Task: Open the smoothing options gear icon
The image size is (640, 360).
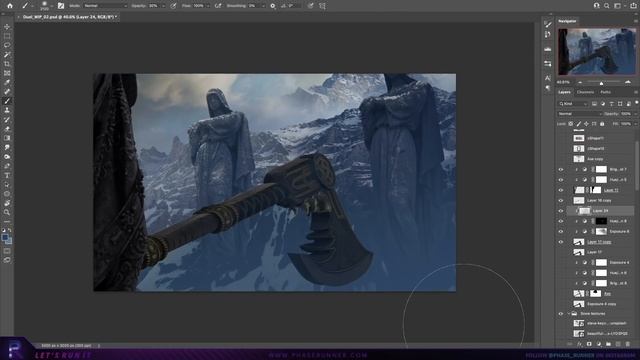Action: pos(273,6)
